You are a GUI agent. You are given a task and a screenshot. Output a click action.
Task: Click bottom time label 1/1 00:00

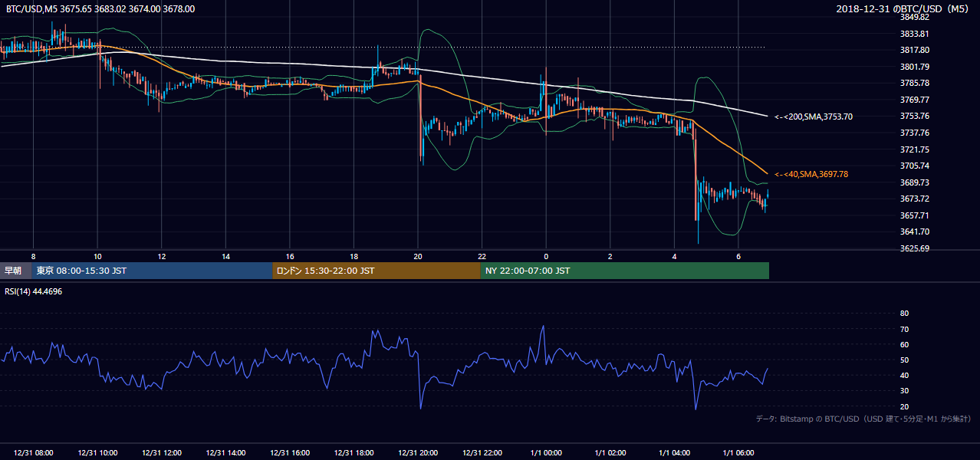546,453
